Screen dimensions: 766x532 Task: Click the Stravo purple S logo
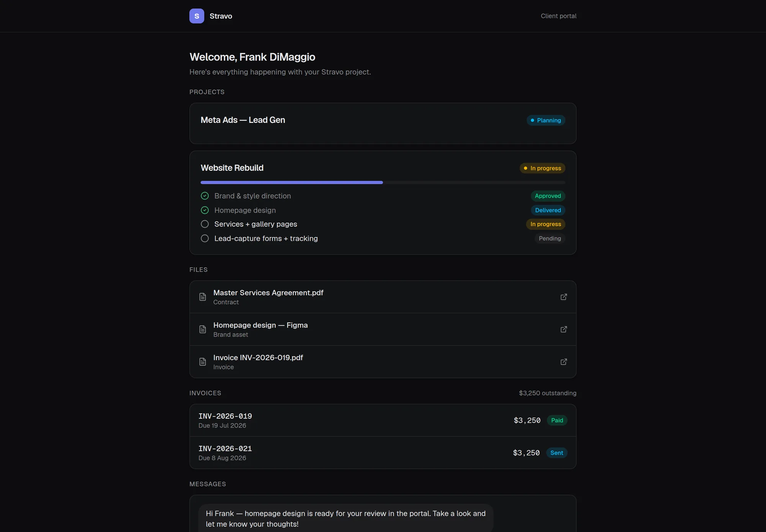(196, 16)
